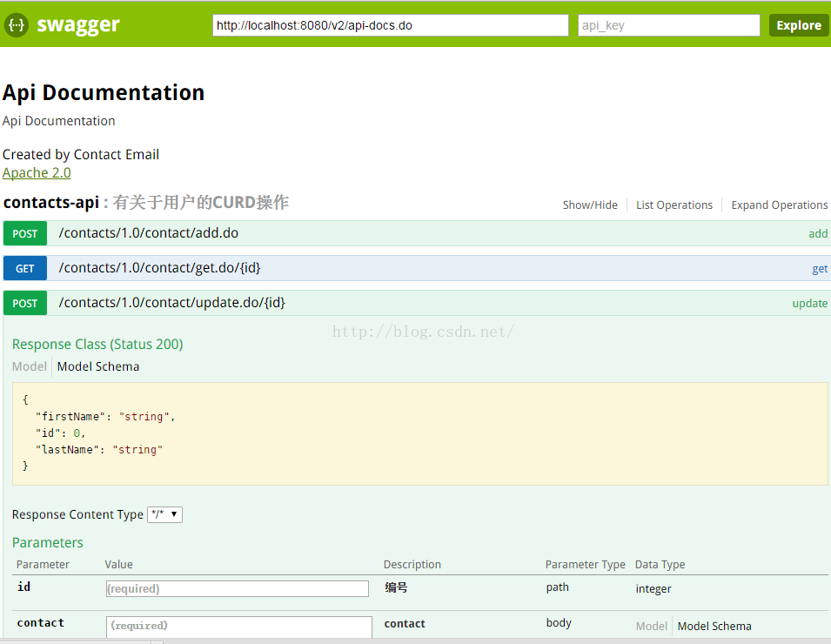
Task: Click List Operations link
Action: (674, 205)
